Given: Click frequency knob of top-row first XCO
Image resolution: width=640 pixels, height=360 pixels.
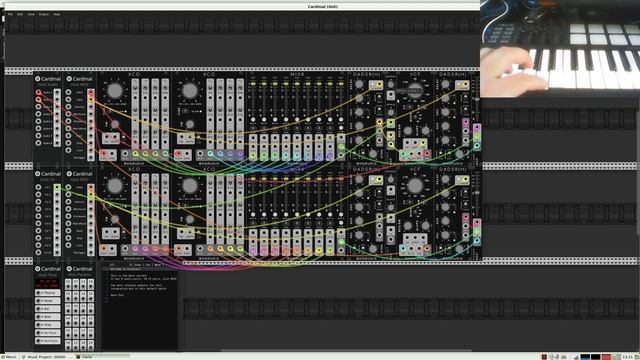Looking at the screenshot, I should (x=115, y=91).
